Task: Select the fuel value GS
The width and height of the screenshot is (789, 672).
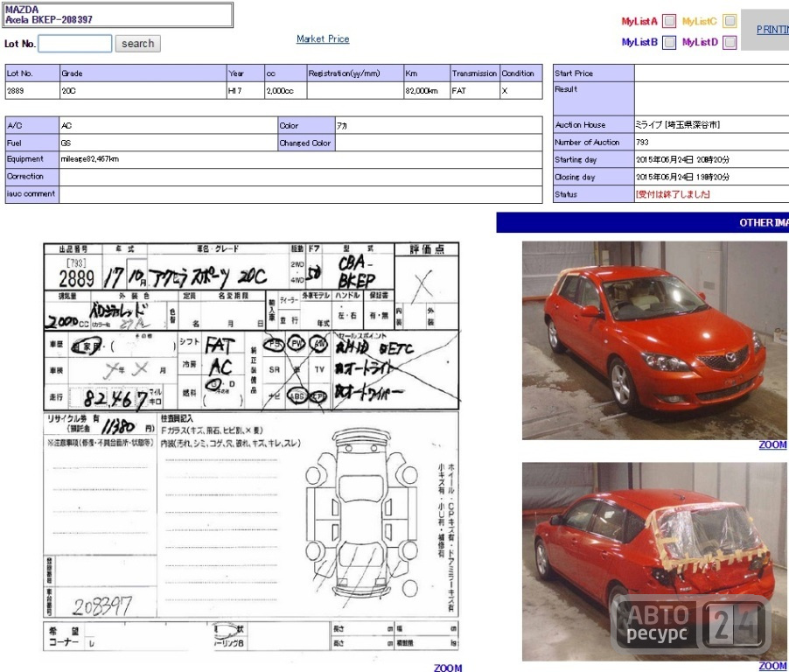Action: [66, 143]
